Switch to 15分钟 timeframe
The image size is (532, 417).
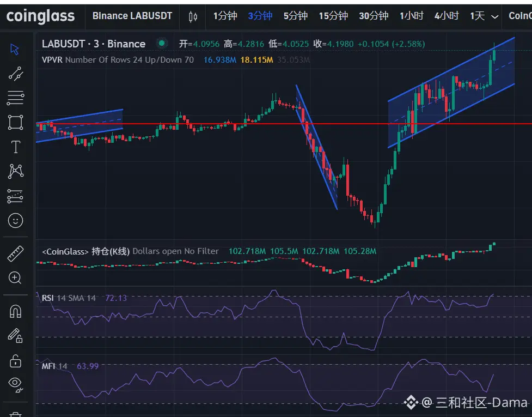click(x=333, y=16)
